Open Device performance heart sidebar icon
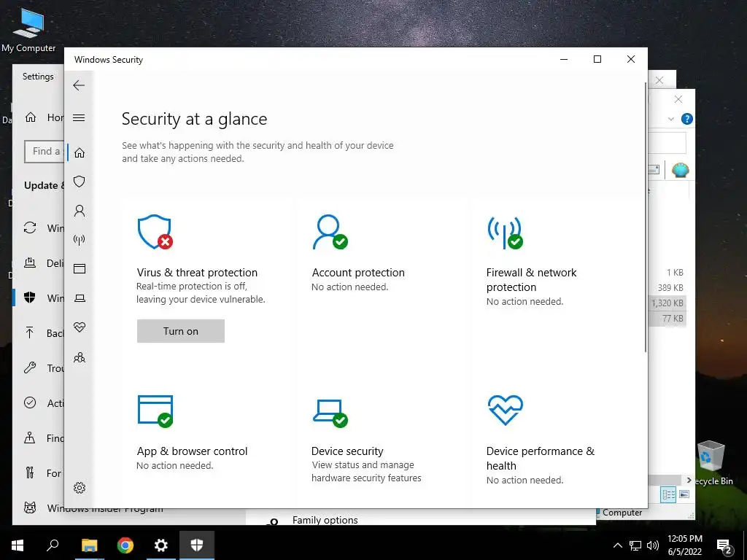This screenshot has width=747, height=560. tap(80, 327)
